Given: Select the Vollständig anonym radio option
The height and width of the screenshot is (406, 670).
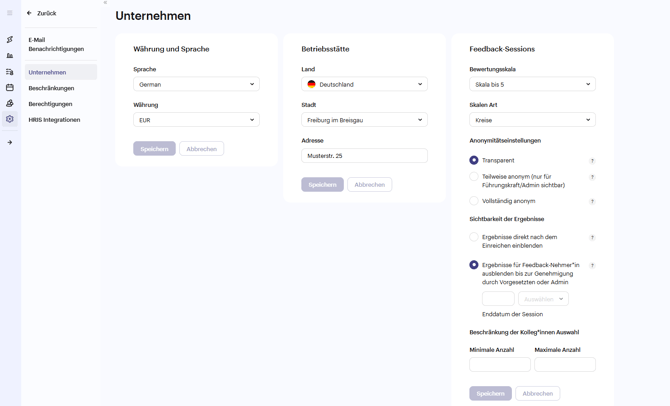Looking at the screenshot, I should point(474,201).
